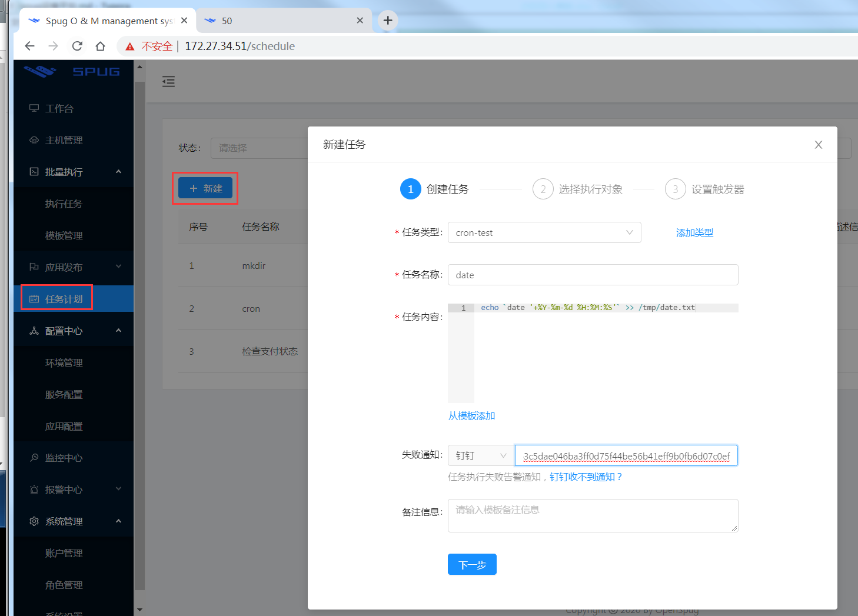Viewport: 858px width, 616px height.
Task: Click the mkdir task row name
Action: (x=254, y=265)
